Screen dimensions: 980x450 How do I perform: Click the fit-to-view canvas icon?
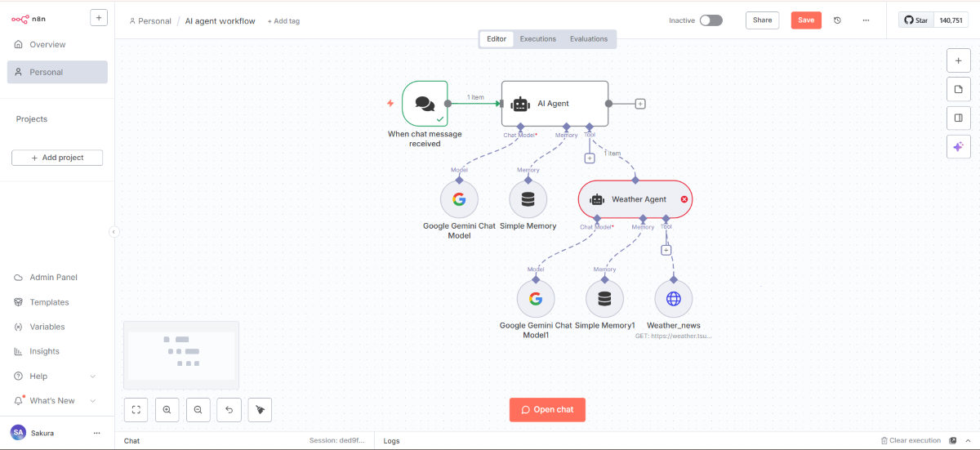click(x=136, y=410)
